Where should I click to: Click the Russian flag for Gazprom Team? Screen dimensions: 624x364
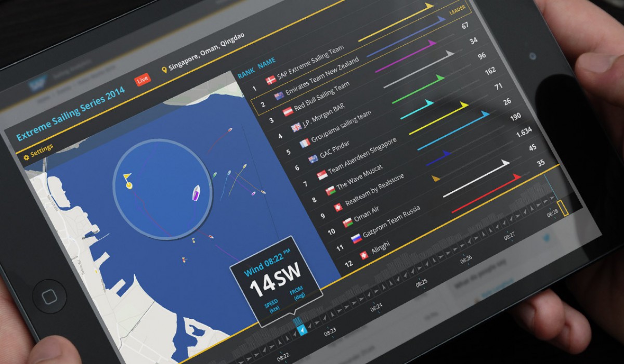356,239
